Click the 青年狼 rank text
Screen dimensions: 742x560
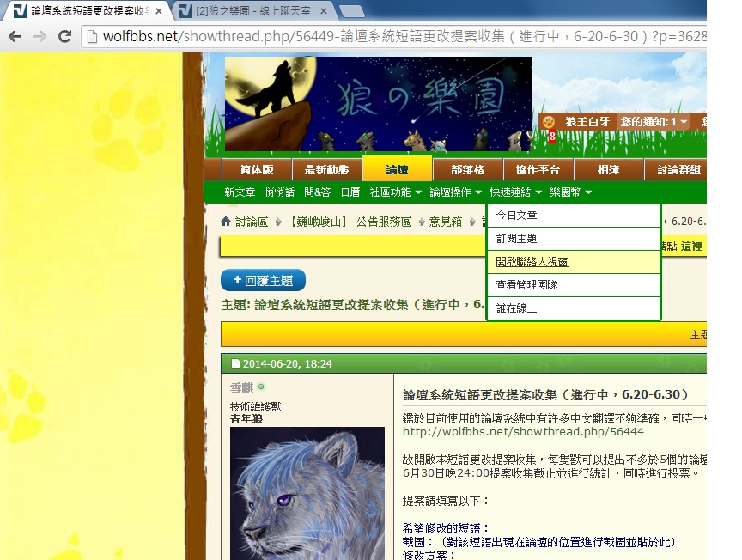[246, 419]
